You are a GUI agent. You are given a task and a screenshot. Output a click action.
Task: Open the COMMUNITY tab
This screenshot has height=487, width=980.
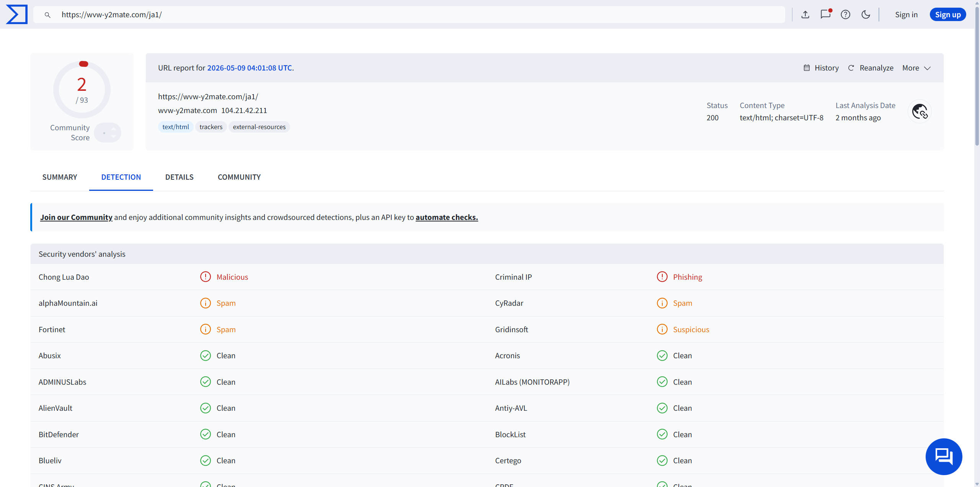(239, 177)
